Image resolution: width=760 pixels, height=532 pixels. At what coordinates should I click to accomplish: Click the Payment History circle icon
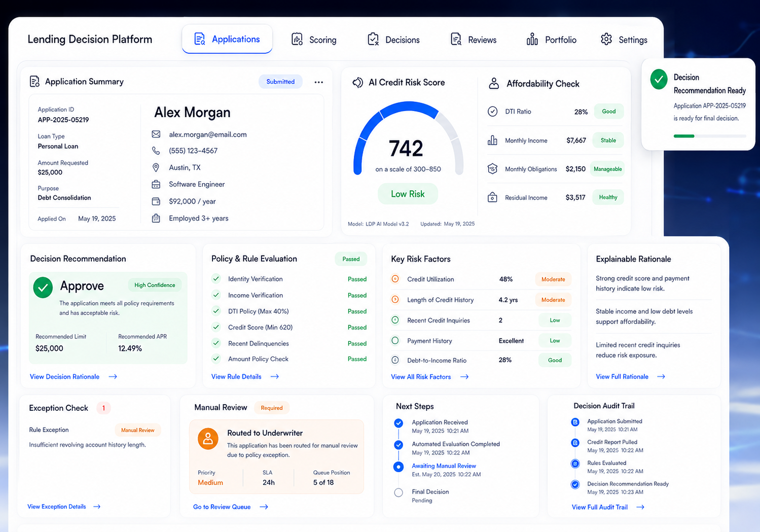pos(395,340)
